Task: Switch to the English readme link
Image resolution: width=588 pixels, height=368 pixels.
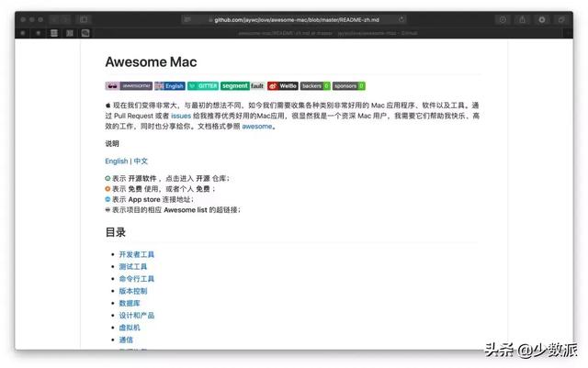Action: (117, 161)
